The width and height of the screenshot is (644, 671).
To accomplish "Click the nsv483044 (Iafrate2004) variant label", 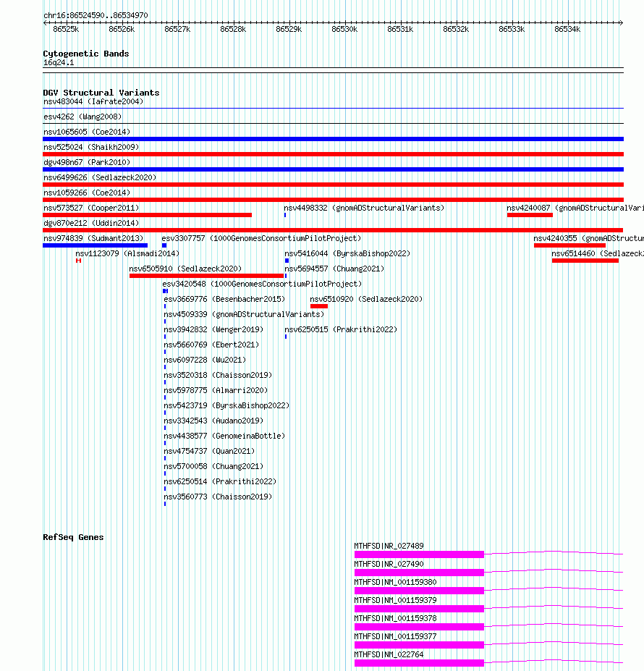I will pyautogui.click(x=93, y=101).
